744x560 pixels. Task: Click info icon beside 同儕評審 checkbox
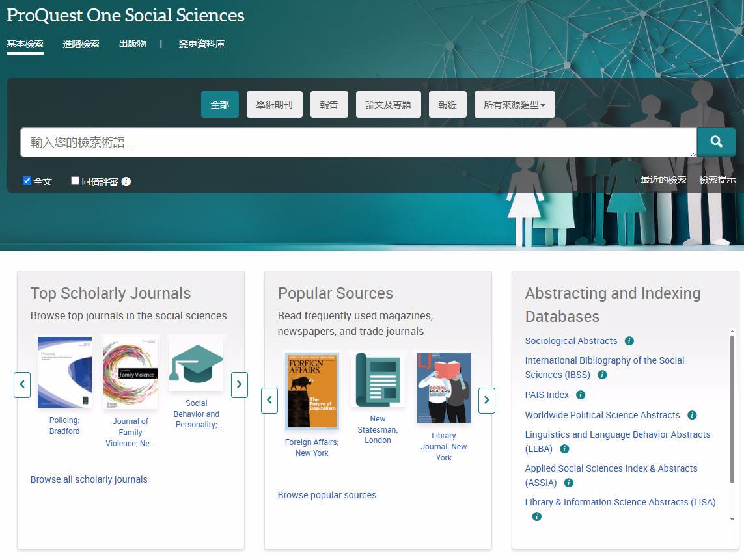point(126,181)
